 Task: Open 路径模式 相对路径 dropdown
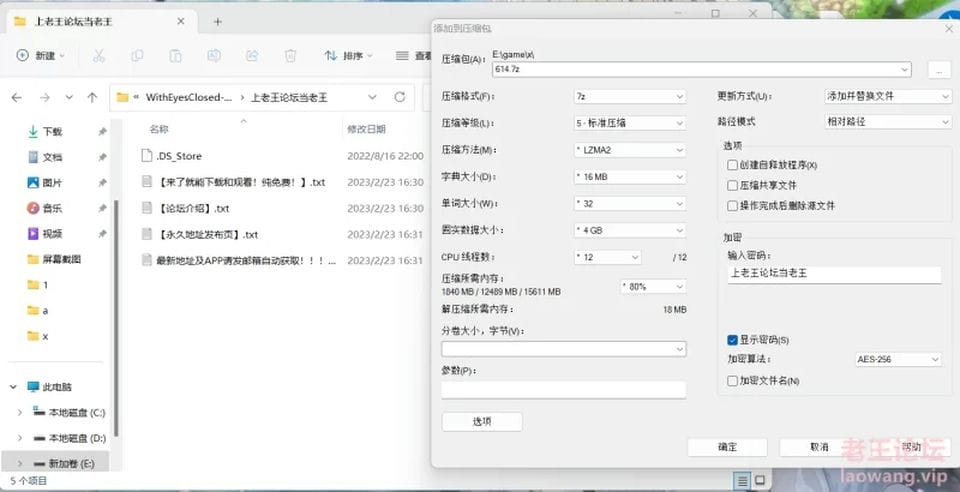click(888, 122)
